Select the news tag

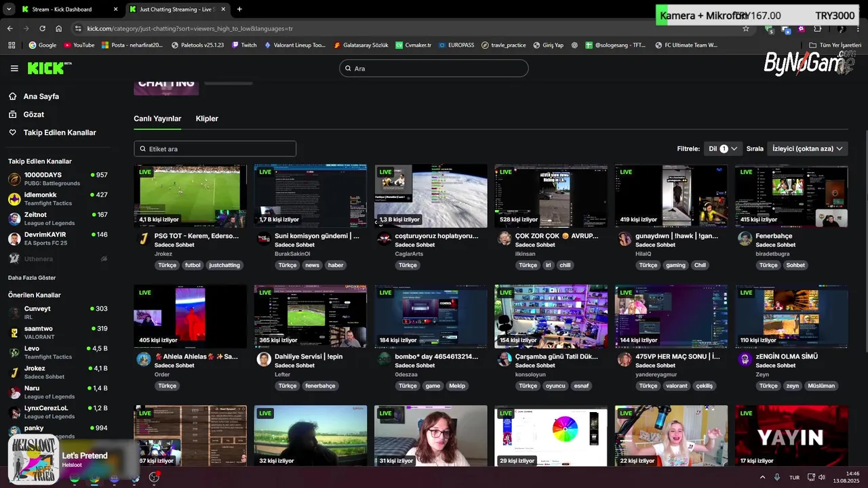[312, 265]
